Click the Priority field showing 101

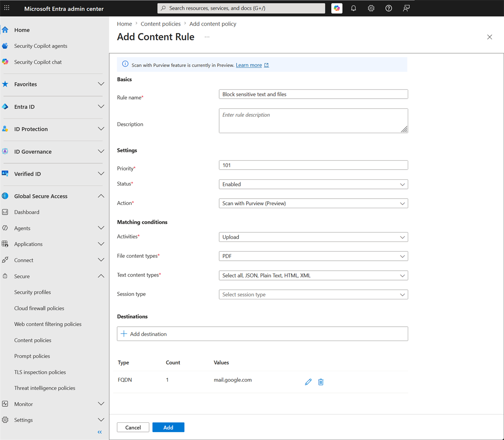coord(313,165)
